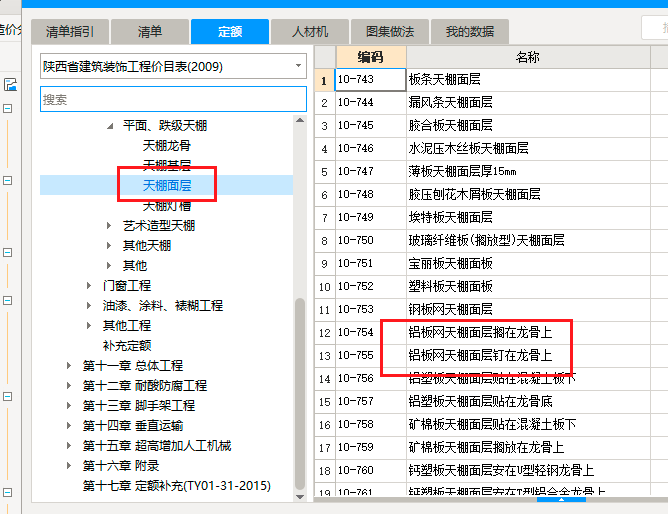Click the tree scrollbar up arrow
The height and width of the screenshot is (514, 668).
(300, 120)
